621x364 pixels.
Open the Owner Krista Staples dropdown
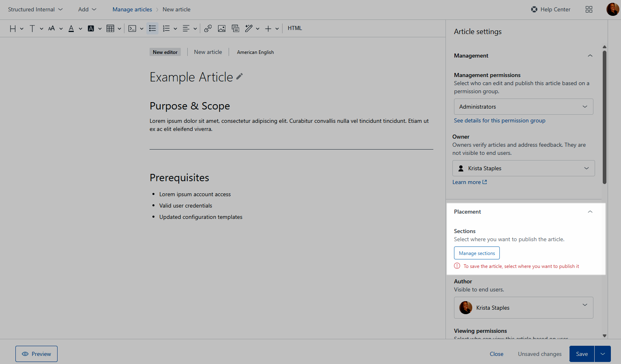pos(523,168)
